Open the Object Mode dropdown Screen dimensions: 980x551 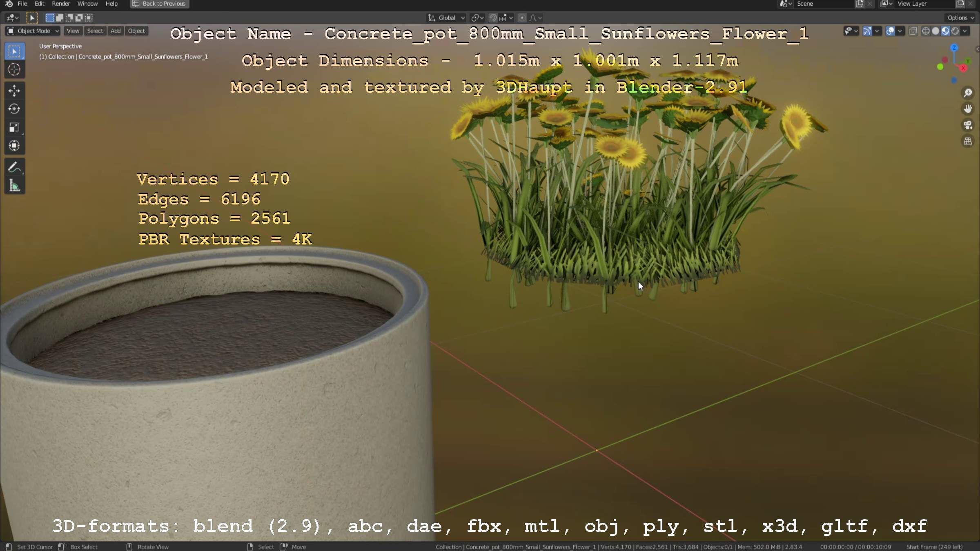coord(33,31)
